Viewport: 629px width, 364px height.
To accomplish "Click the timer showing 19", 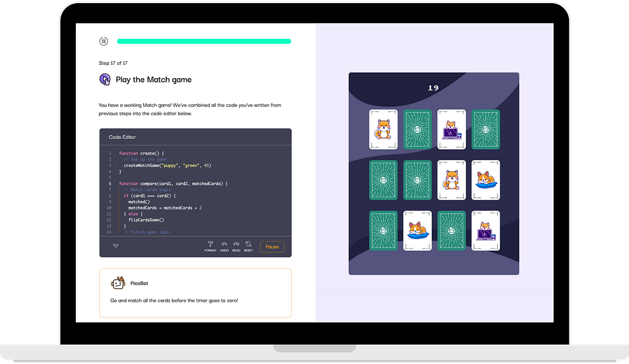I will [433, 87].
